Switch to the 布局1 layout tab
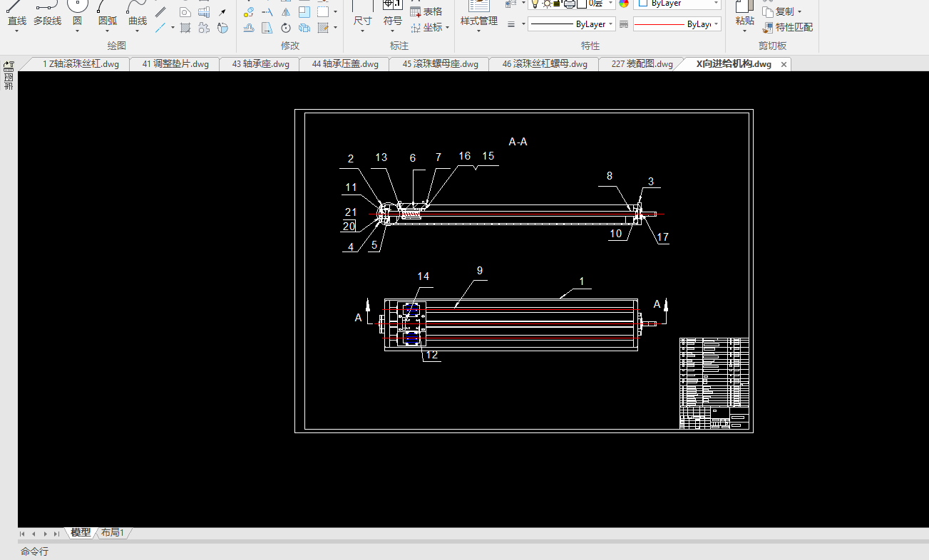 113,533
